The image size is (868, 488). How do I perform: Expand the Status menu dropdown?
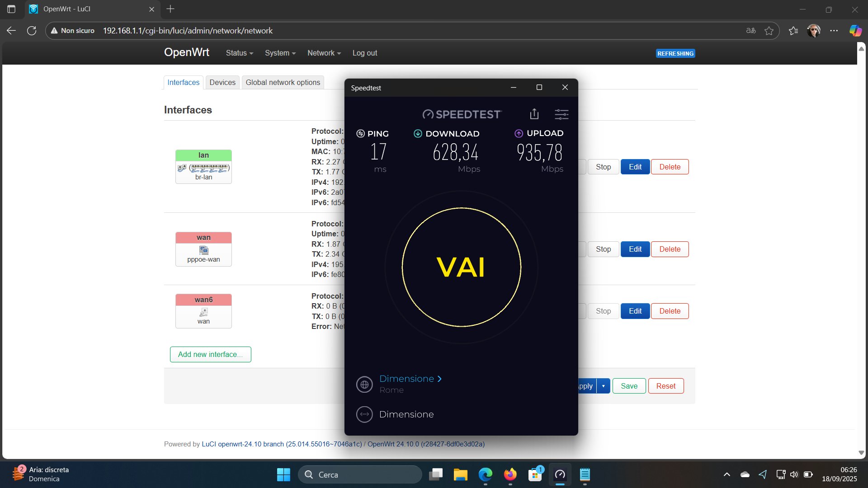[x=239, y=53]
